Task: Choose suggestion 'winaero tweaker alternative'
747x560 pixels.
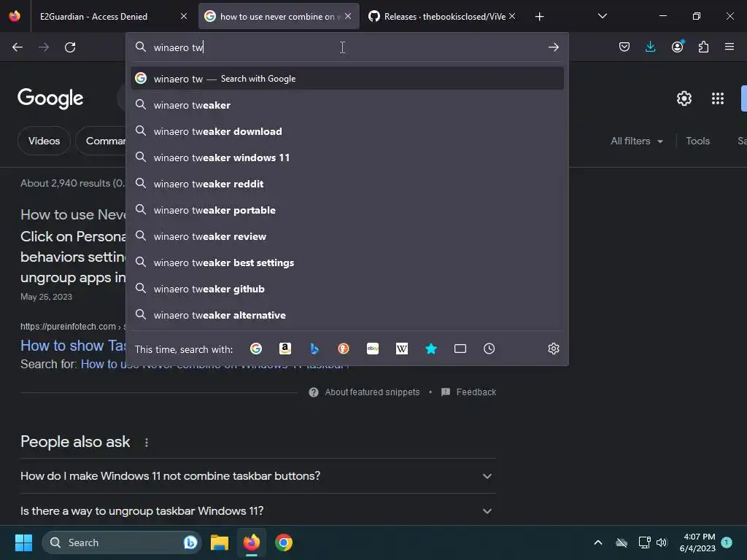Action: pos(347,315)
